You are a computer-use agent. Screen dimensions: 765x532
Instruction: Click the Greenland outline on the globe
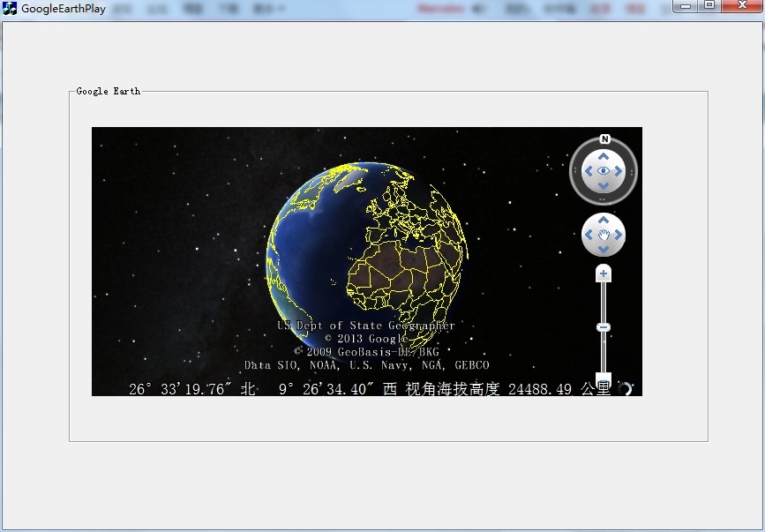coord(349,178)
